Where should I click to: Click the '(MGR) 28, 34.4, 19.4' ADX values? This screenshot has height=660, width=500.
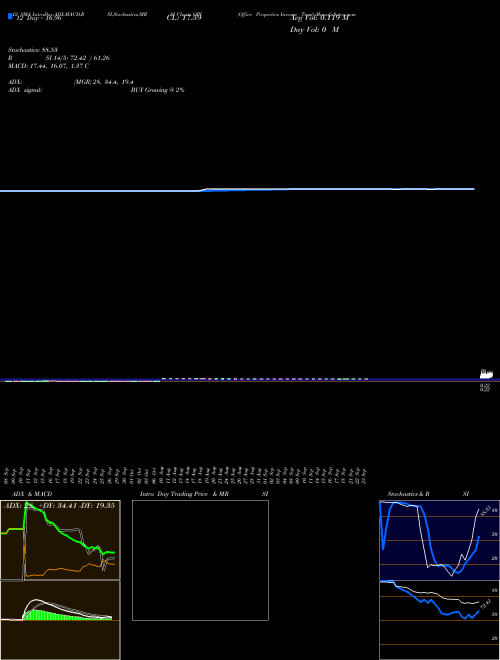pyautogui.click(x=104, y=82)
